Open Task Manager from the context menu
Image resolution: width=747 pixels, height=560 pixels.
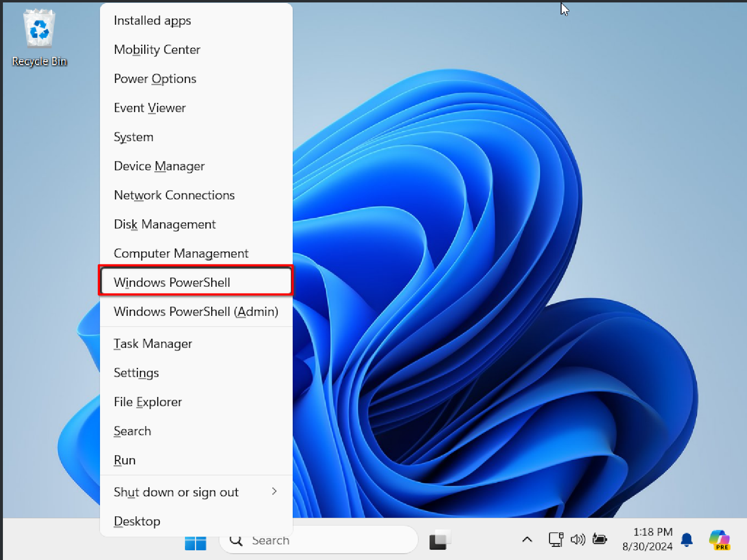click(x=153, y=344)
